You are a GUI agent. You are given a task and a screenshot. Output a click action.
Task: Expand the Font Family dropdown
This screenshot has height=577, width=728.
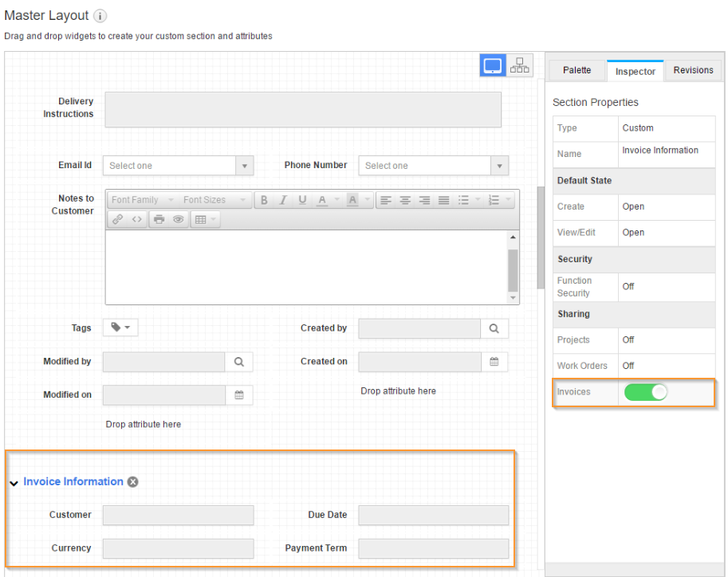point(142,200)
